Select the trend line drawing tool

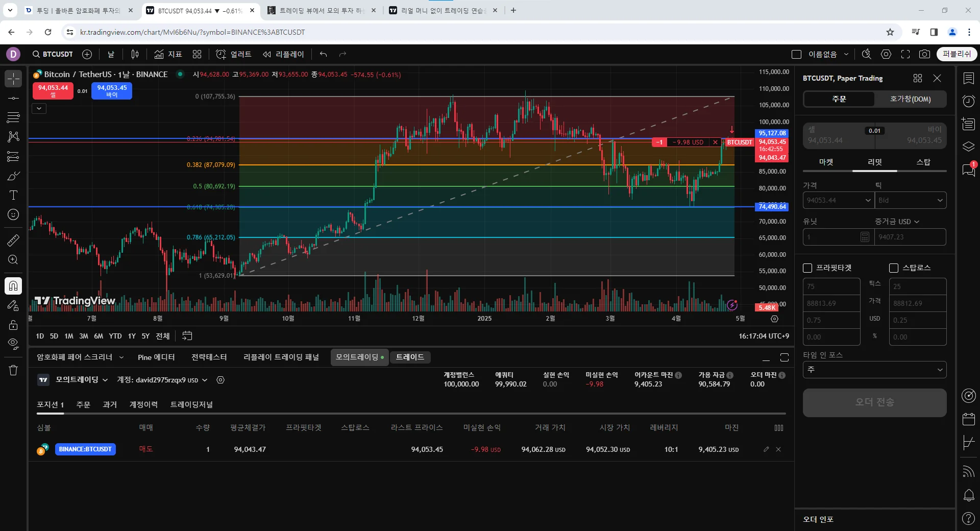(13, 98)
